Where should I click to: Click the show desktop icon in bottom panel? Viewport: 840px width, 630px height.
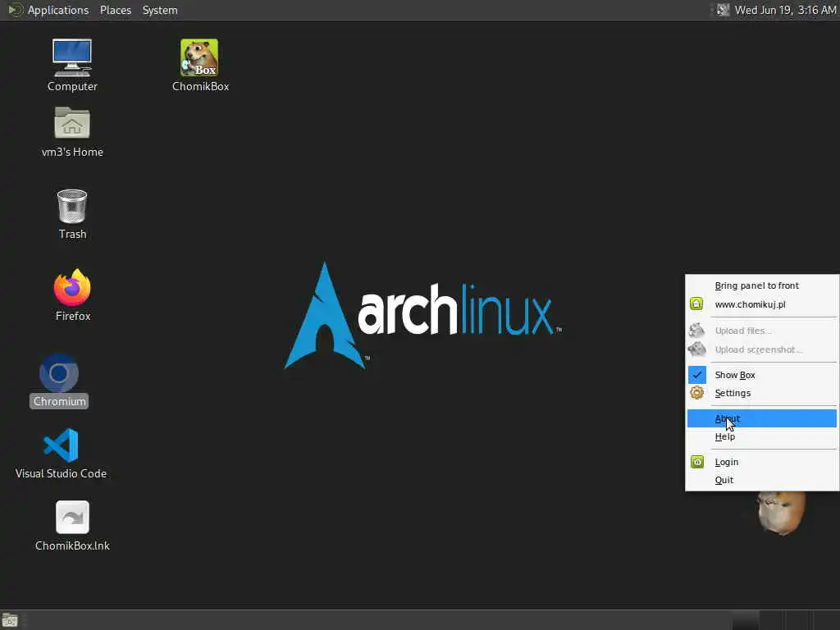[10, 620]
